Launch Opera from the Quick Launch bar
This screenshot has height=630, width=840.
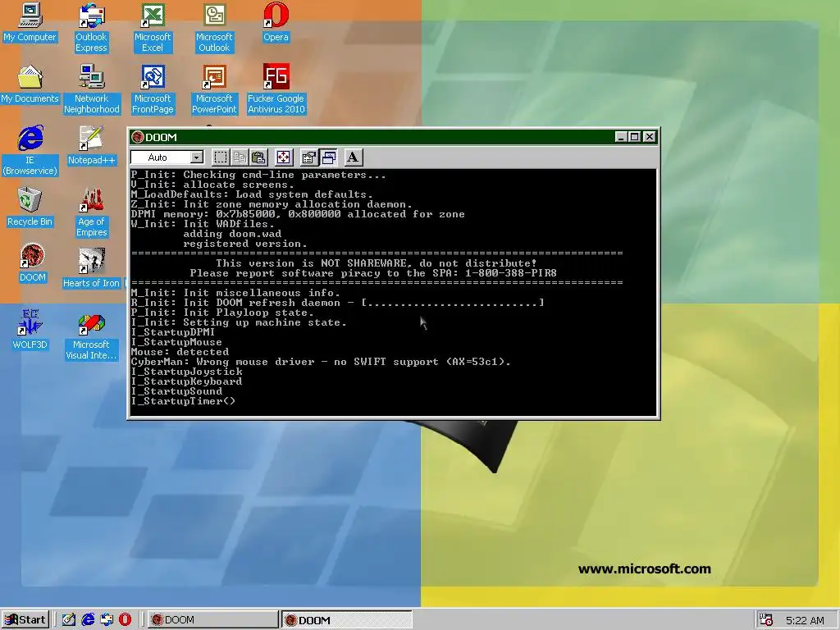pyautogui.click(x=125, y=620)
